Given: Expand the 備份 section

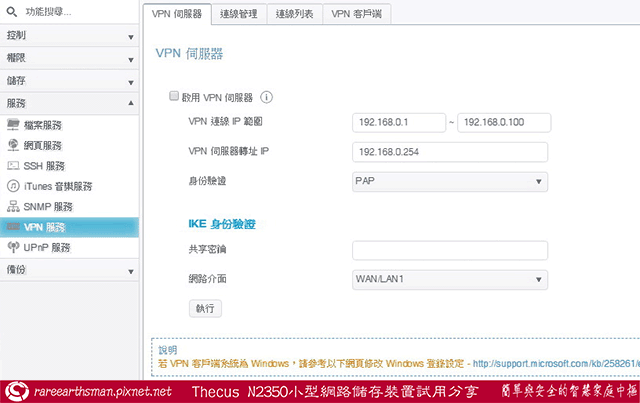Looking at the screenshot, I should [69, 270].
